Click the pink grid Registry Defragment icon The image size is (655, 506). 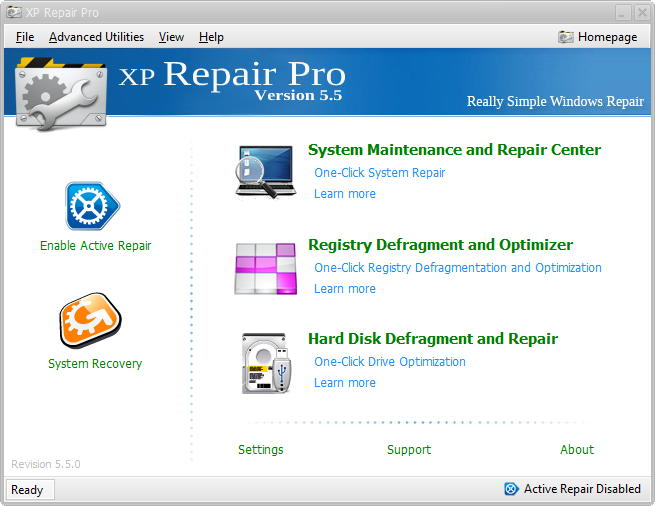266,269
